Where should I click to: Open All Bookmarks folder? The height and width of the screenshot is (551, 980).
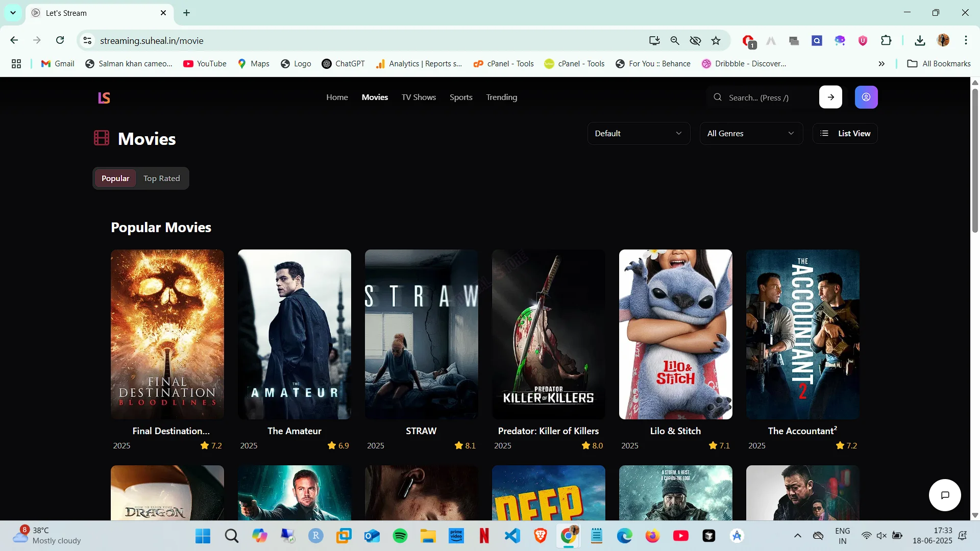coord(939,64)
